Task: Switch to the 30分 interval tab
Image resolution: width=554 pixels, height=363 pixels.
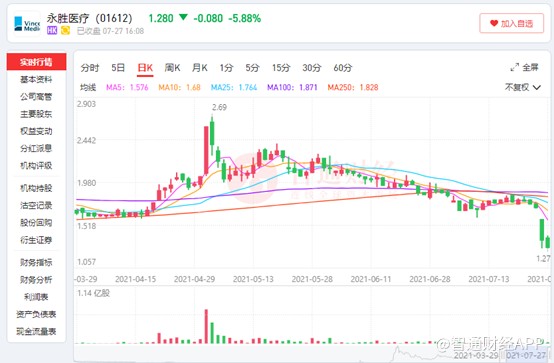Action: tap(312, 68)
